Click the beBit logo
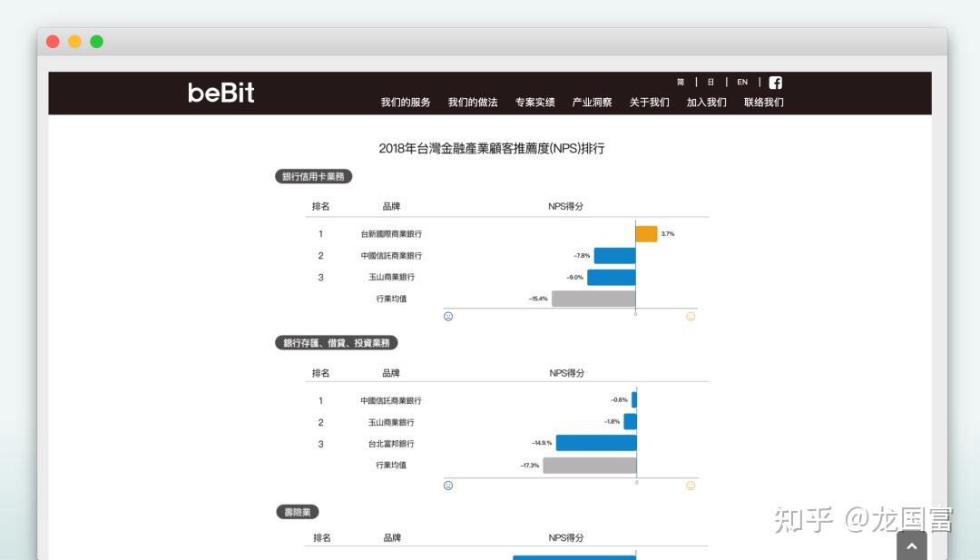The height and width of the screenshot is (560, 980). (x=220, y=93)
